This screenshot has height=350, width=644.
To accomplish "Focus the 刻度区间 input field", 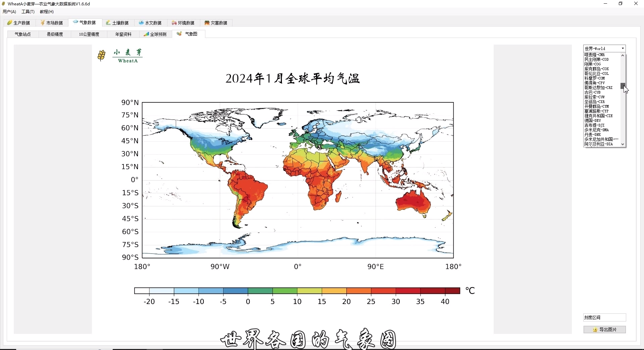I will (x=605, y=317).
